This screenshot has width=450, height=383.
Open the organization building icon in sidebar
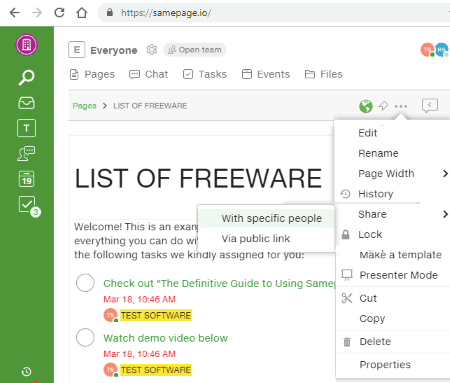coord(26,44)
